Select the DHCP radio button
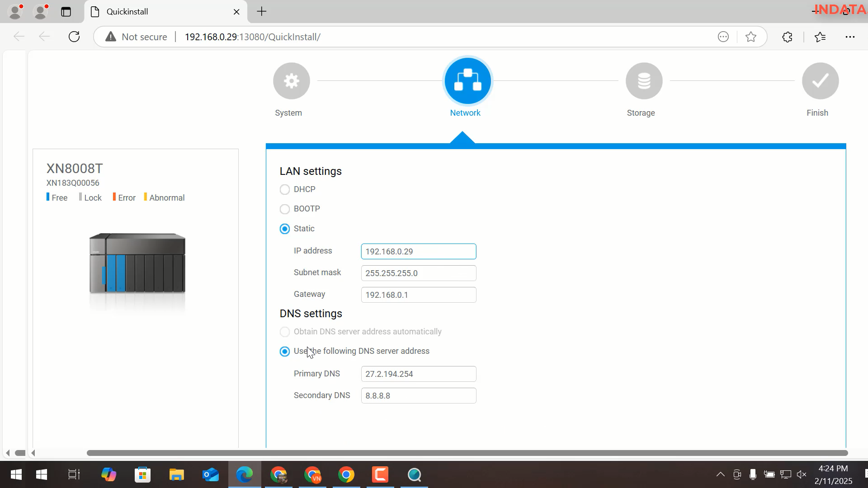This screenshot has width=868, height=488. [x=285, y=189]
